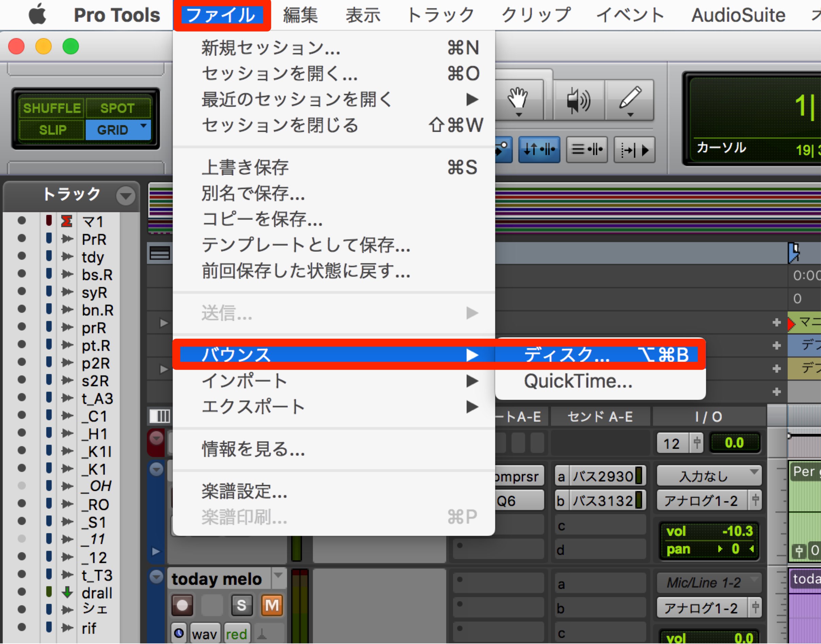Click the 0.0 master volume field
The width and height of the screenshot is (821, 644).
[x=734, y=443]
